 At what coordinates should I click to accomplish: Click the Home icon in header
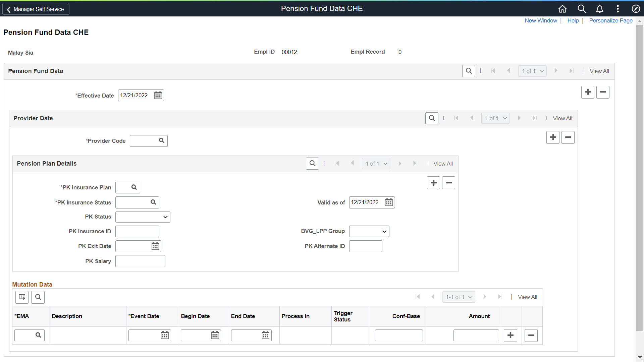[562, 9]
